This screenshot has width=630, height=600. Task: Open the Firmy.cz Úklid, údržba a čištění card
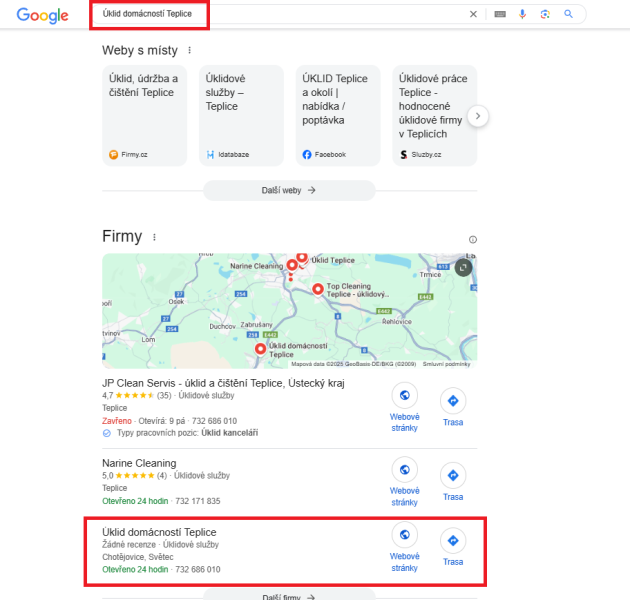[x=145, y=116]
